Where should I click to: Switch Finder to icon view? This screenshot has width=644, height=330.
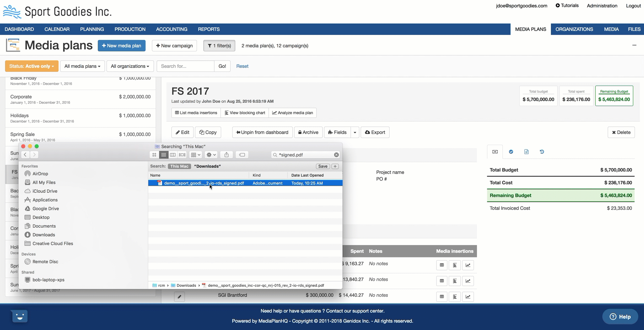[154, 155]
